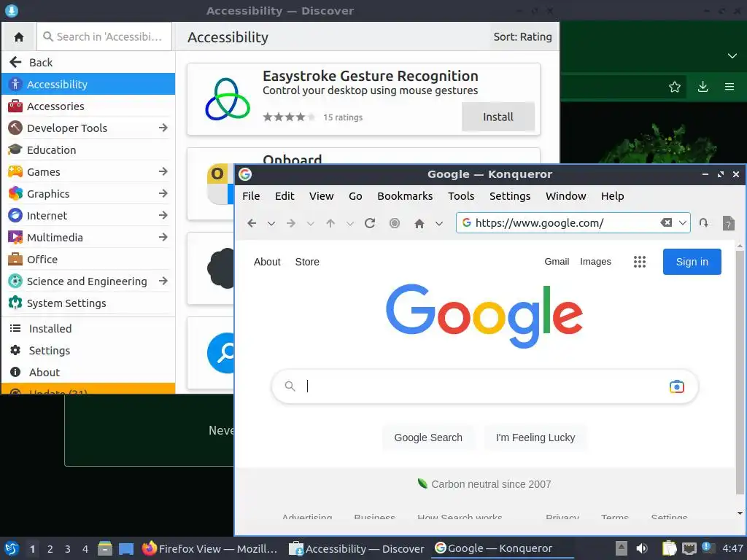Open Google Store link
Image resolution: width=747 pixels, height=560 pixels.
[x=307, y=262]
